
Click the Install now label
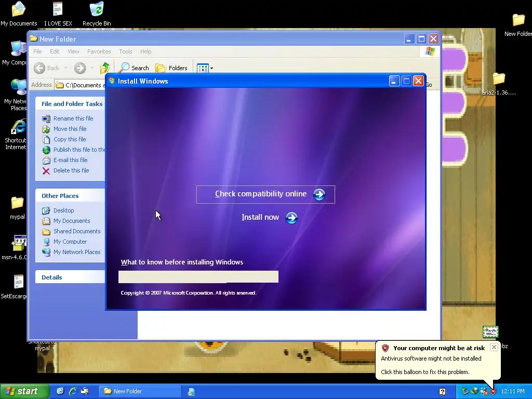coord(260,217)
